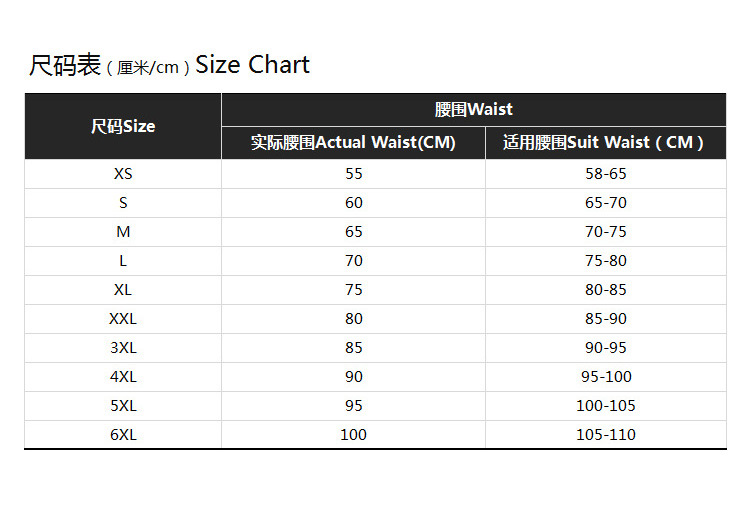Click the XL size row label
The image size is (750, 512).
123,290
